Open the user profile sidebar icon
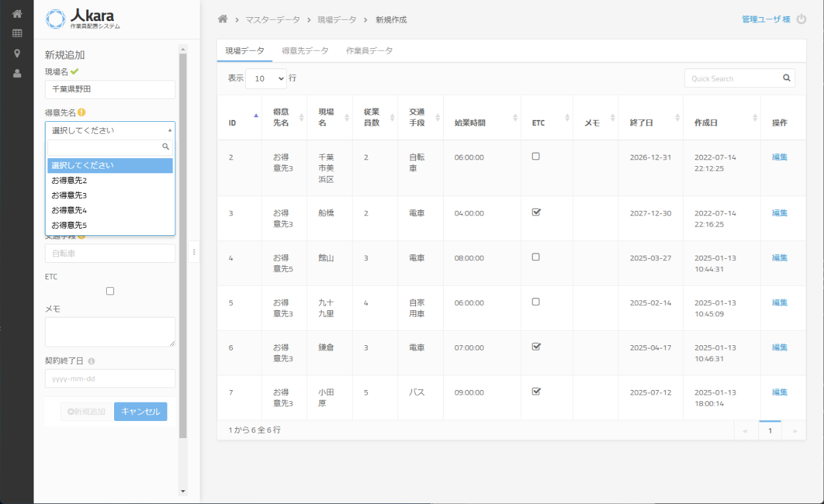 click(x=17, y=74)
